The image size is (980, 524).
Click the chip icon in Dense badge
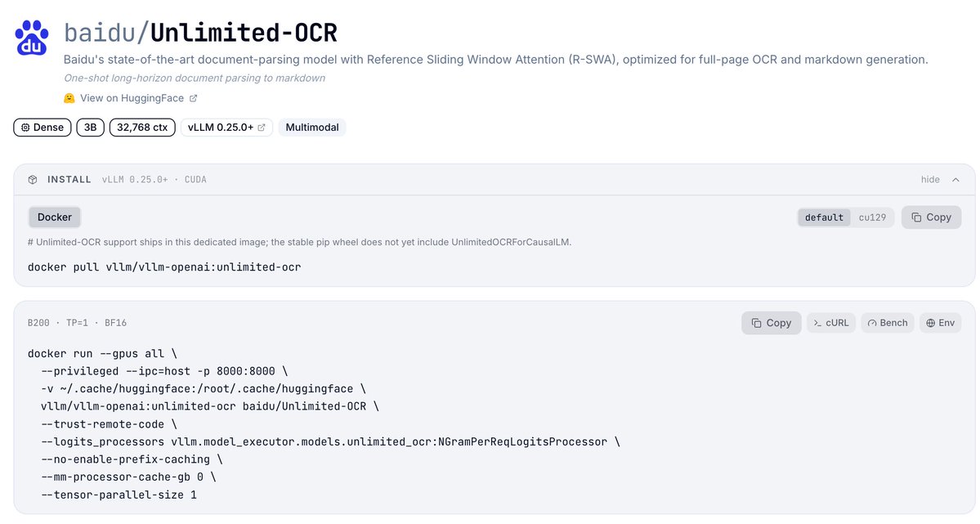tap(25, 128)
